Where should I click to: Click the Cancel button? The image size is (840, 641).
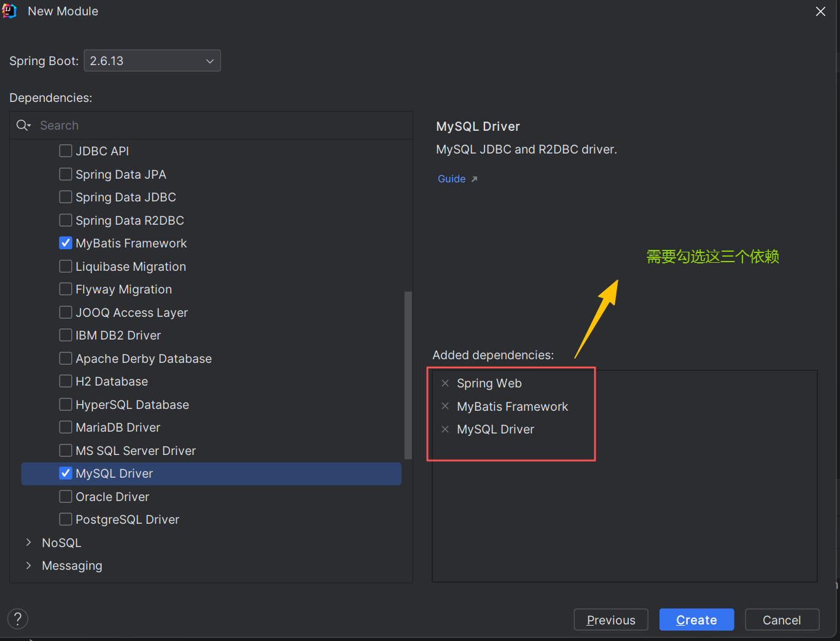782,620
